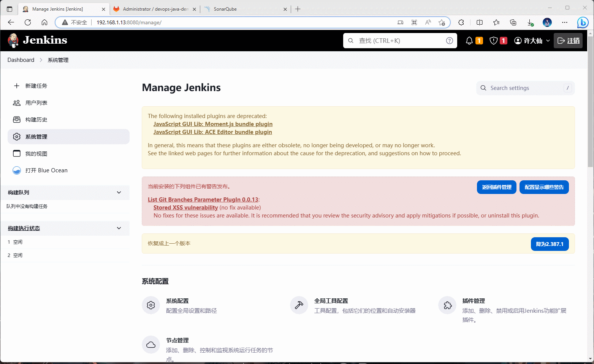
Task: Open the ACE Editor bundle plugin link
Action: pyautogui.click(x=213, y=132)
